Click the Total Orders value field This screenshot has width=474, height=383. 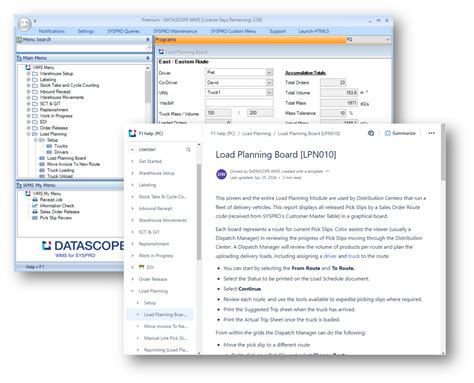tap(333, 82)
